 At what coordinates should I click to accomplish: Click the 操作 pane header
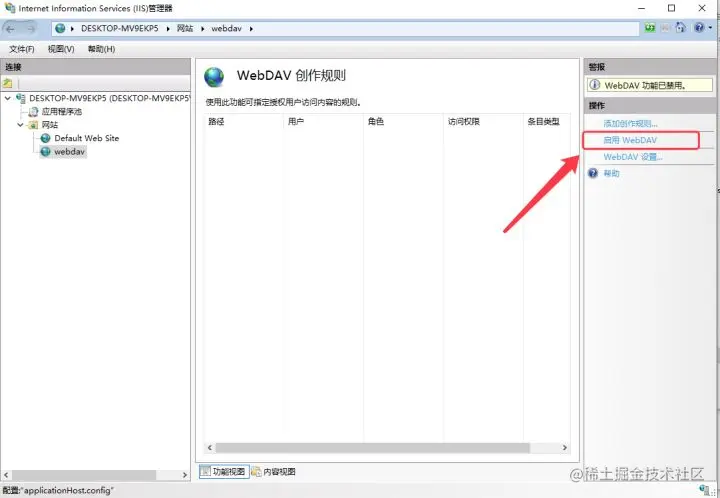[x=649, y=106]
